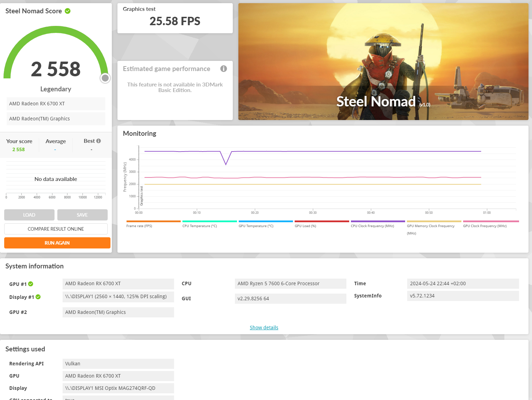Click the \\.\DISPLAY1 (2560 × 1440) display field

(118, 296)
